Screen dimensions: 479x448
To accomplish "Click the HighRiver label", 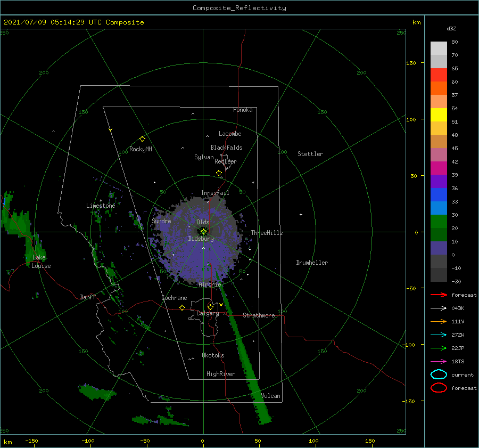I will 221,374.
